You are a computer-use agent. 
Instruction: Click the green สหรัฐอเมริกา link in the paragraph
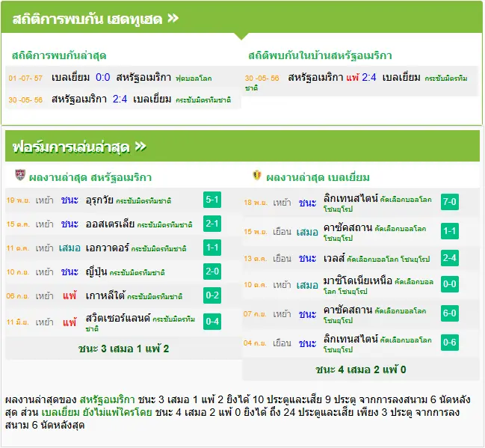click(107, 399)
